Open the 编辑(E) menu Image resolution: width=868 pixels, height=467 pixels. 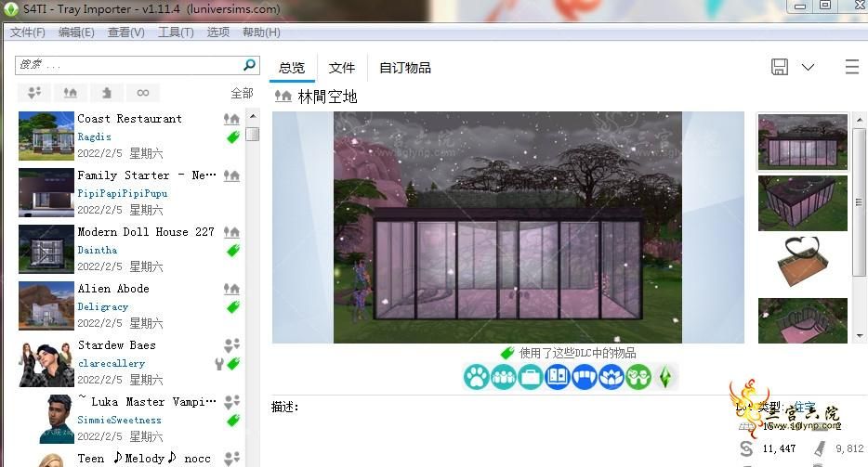76,32
